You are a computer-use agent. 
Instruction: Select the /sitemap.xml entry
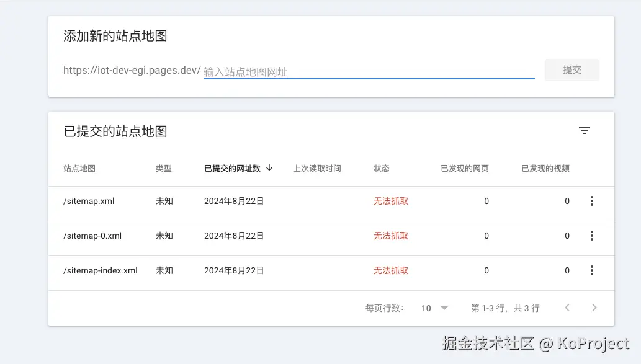pyautogui.click(x=89, y=201)
